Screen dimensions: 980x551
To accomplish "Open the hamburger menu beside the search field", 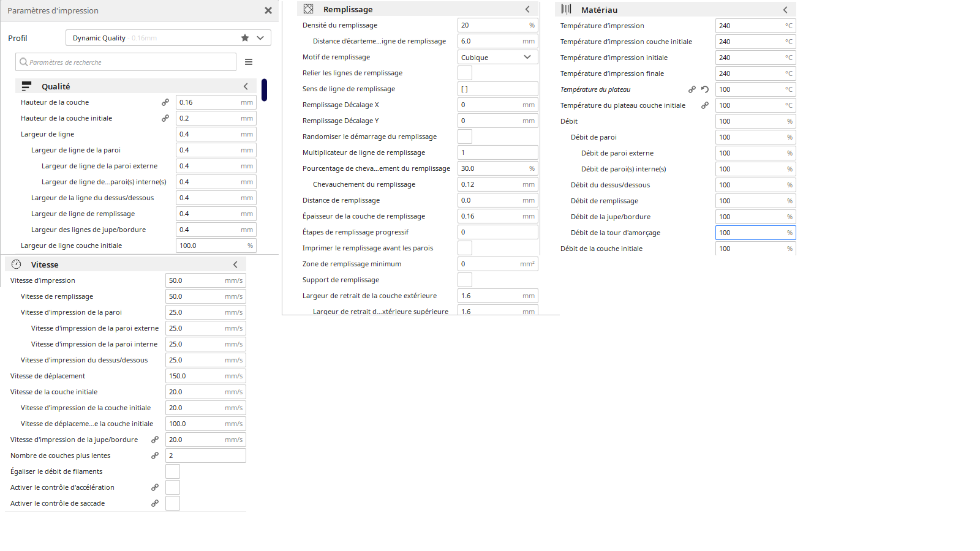I will tap(249, 62).
